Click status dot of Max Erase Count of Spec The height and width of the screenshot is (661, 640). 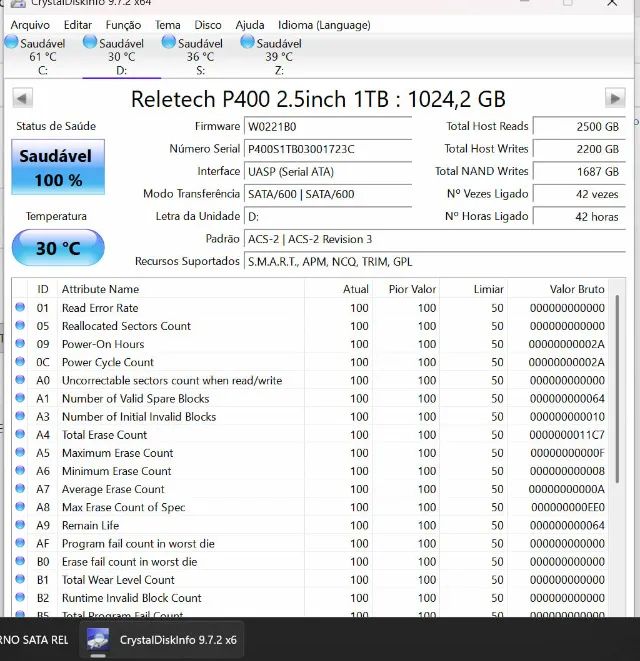pyautogui.click(x=20, y=506)
